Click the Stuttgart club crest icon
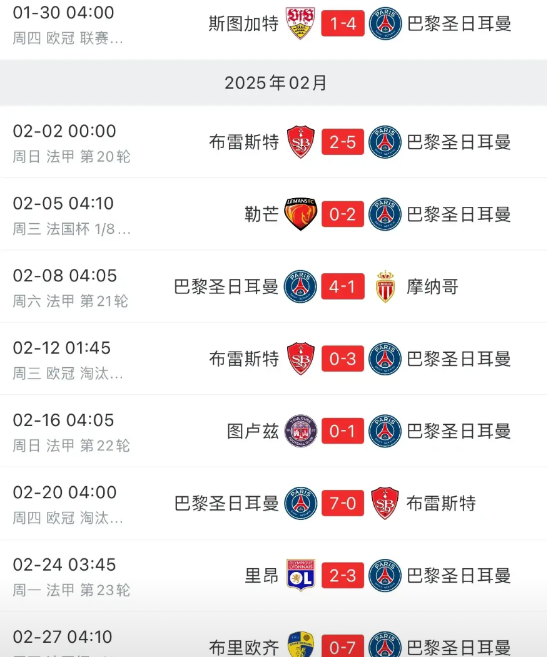 300,23
